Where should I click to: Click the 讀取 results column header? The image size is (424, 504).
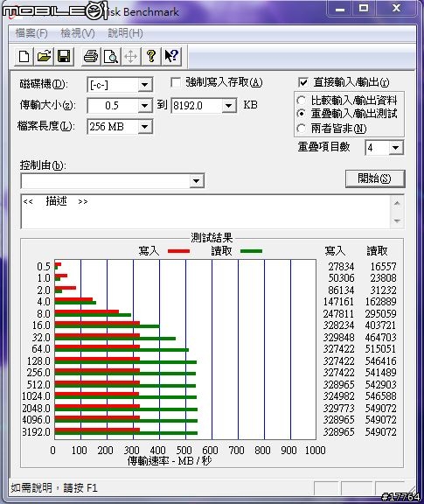click(x=378, y=251)
